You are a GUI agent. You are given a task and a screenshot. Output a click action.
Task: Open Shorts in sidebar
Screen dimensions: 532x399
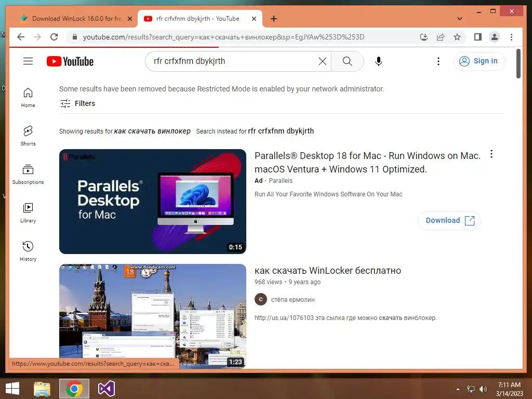tap(28, 136)
